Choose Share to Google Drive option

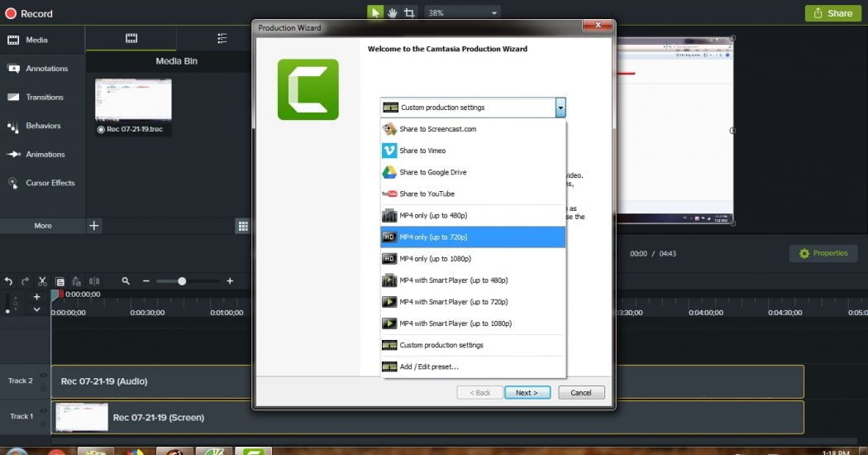473,172
